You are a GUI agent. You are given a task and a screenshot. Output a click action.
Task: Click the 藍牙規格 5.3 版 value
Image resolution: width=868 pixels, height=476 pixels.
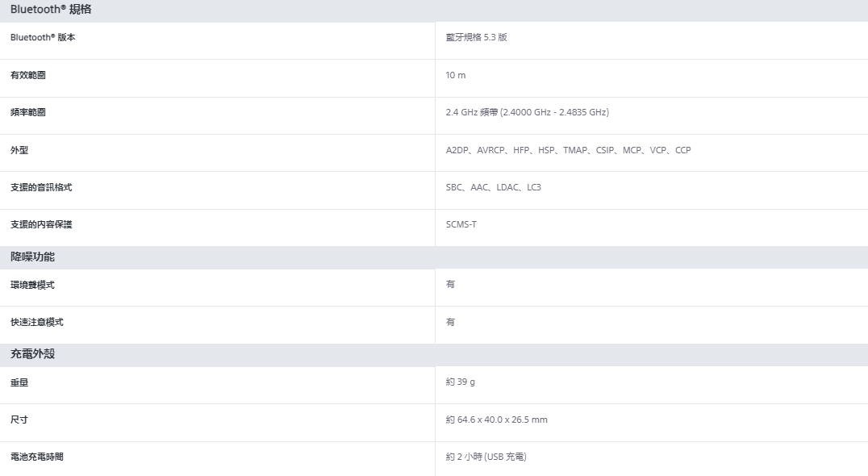point(476,38)
